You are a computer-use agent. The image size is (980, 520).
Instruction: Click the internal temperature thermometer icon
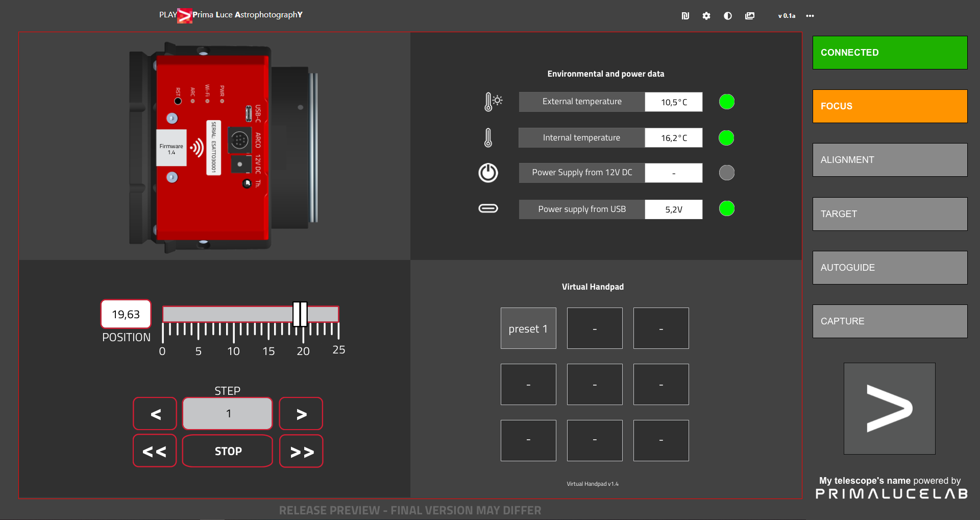488,137
